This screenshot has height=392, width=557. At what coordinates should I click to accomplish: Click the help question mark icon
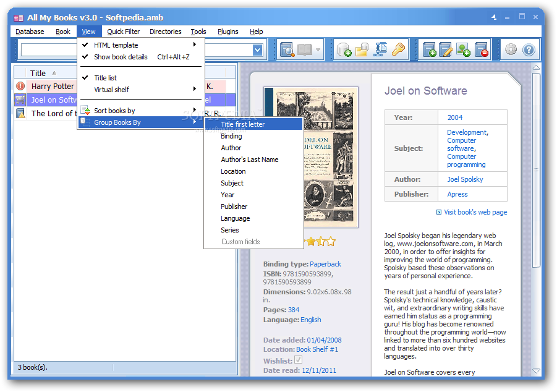(x=529, y=49)
